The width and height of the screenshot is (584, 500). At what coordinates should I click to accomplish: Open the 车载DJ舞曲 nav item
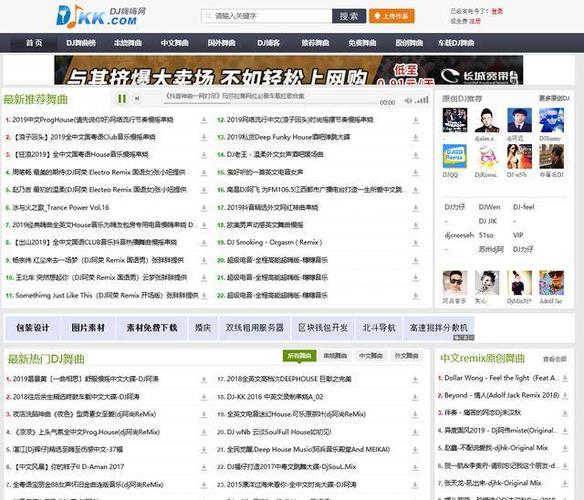[456, 43]
